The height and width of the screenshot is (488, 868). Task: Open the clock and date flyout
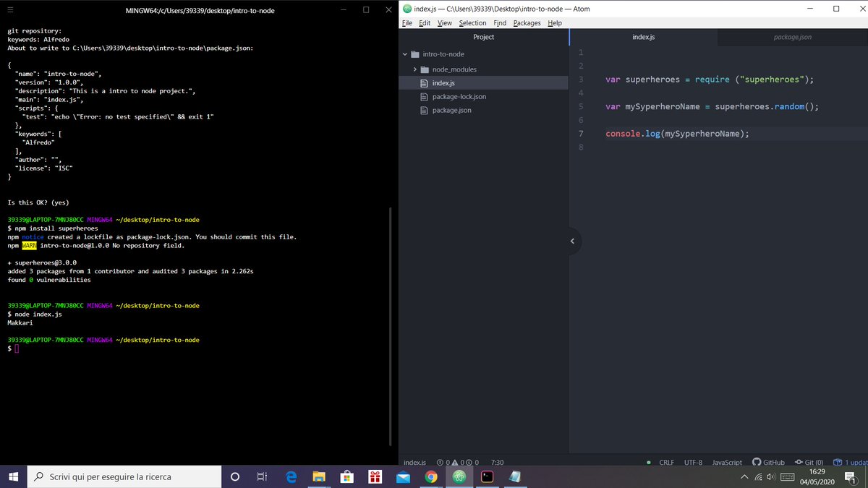(817, 476)
